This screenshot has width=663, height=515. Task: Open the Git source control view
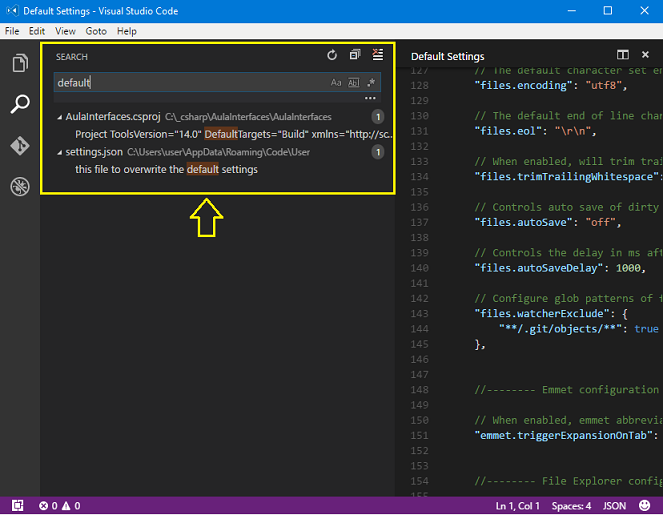pos(20,145)
